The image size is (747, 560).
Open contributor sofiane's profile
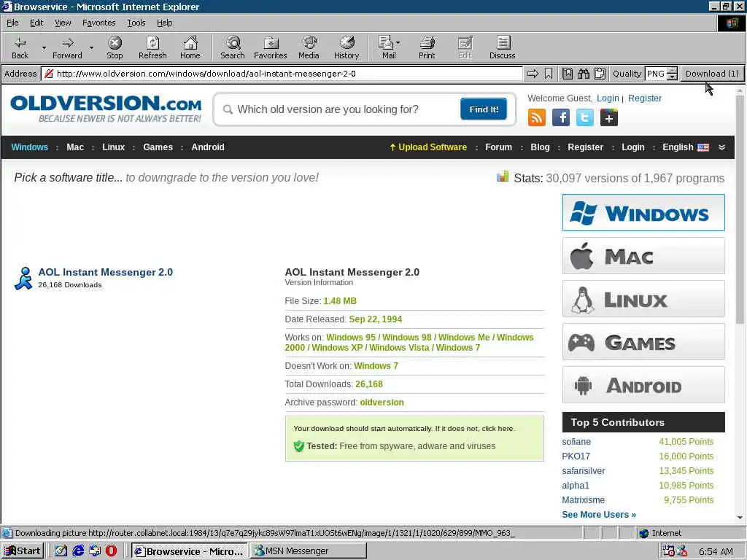(x=576, y=441)
